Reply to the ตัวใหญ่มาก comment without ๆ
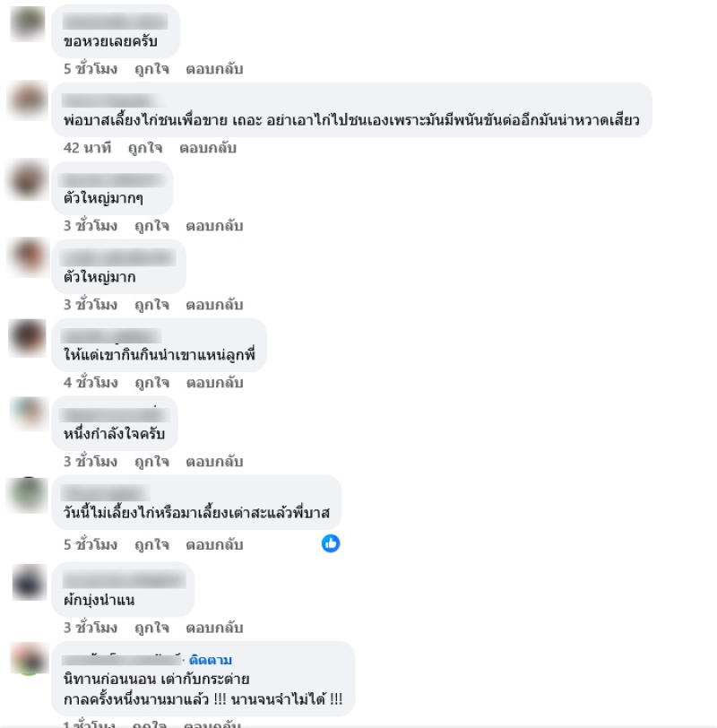 click(x=214, y=305)
